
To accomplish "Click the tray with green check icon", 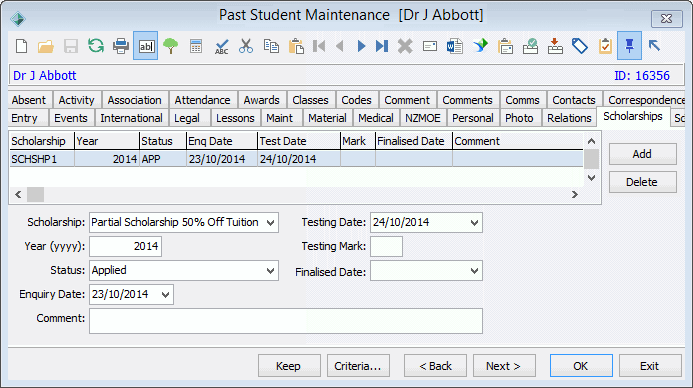I will (x=530, y=46).
